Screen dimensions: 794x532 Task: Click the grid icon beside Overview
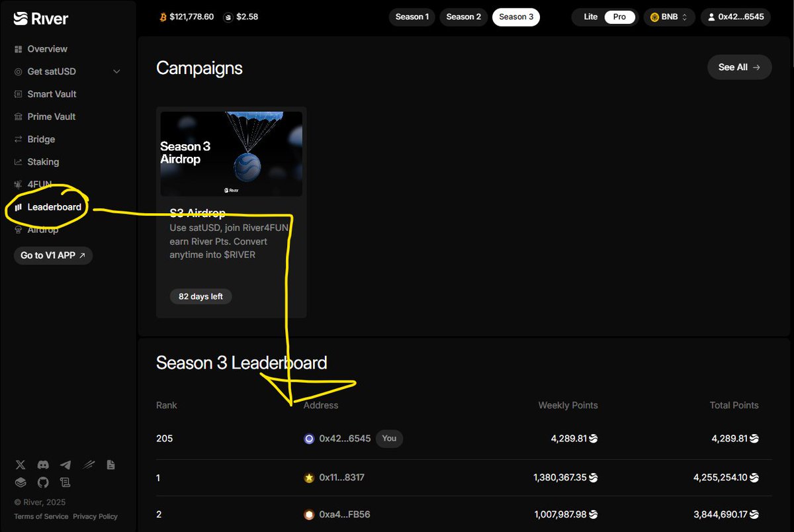tap(19, 49)
